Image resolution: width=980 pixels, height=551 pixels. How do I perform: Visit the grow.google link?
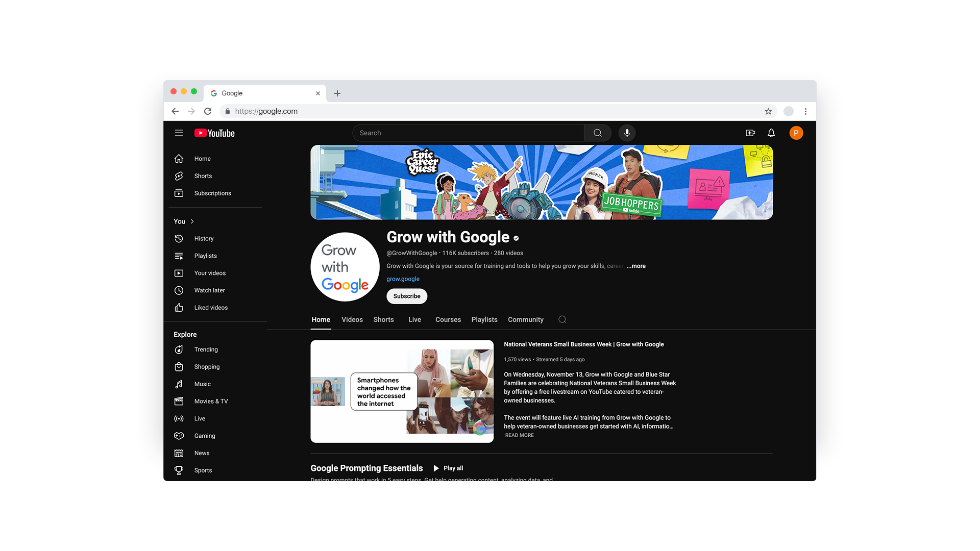pyautogui.click(x=403, y=279)
